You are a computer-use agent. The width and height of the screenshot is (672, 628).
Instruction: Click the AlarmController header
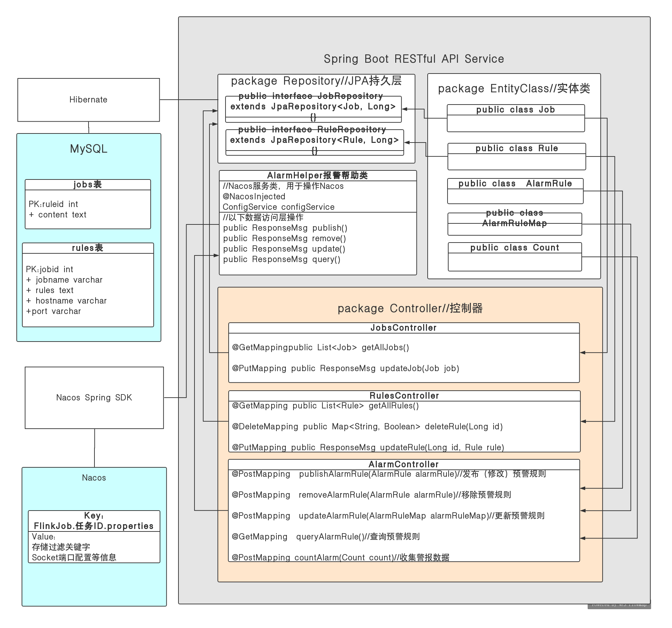(x=404, y=465)
